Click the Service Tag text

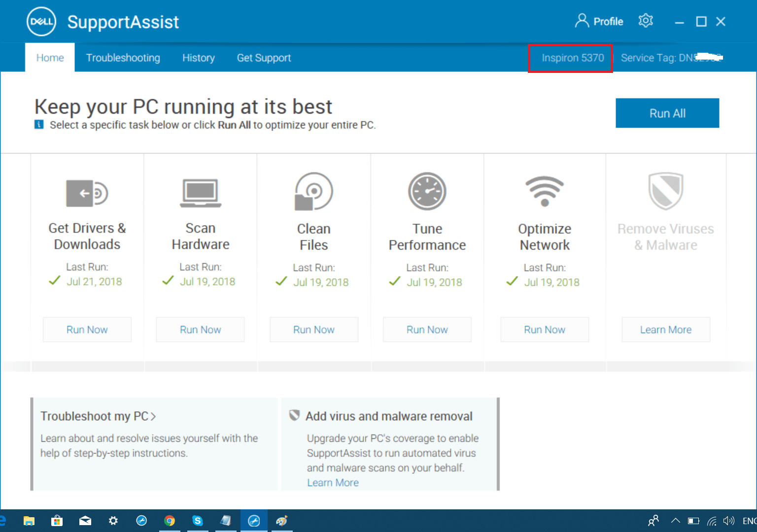pyautogui.click(x=671, y=58)
